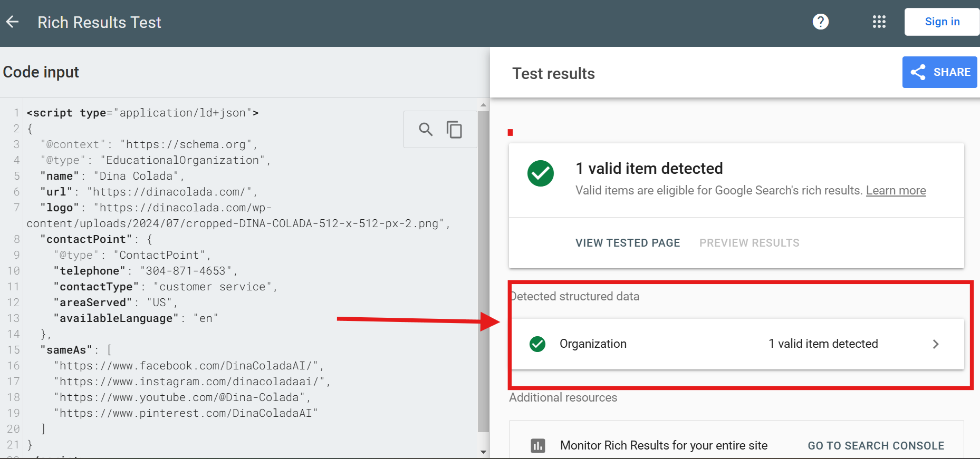Click GO TO SEARCH CONSOLE

[876, 446]
